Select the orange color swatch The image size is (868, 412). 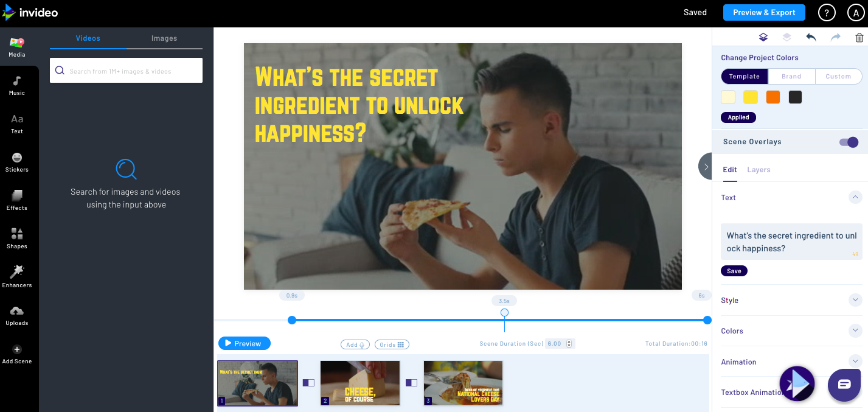point(773,97)
